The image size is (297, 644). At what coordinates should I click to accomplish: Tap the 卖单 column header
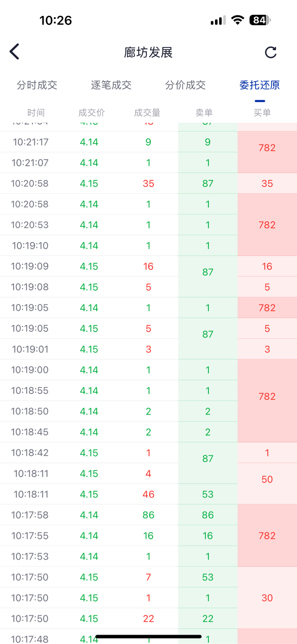pos(204,113)
